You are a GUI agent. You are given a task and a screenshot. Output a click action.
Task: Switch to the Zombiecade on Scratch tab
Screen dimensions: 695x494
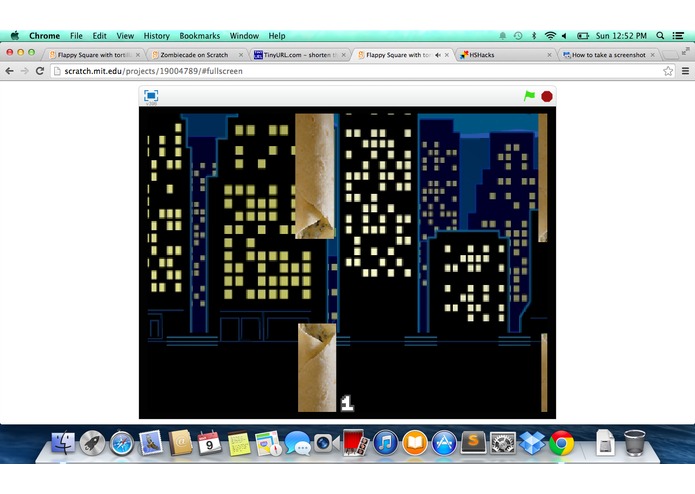[196, 55]
